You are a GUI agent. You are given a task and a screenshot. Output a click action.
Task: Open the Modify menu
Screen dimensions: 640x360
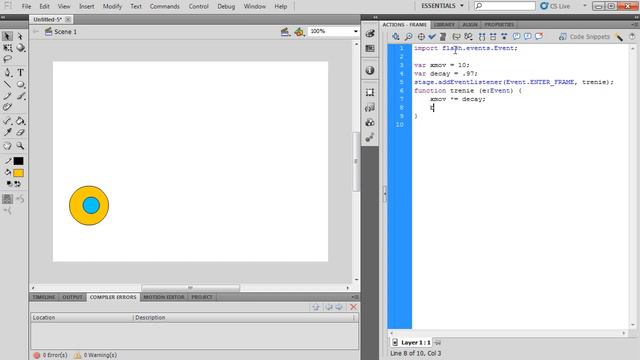[112, 7]
